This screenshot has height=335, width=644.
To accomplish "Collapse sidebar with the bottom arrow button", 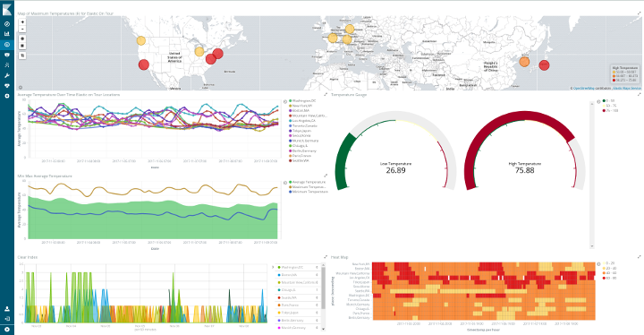I will [x=6, y=330].
